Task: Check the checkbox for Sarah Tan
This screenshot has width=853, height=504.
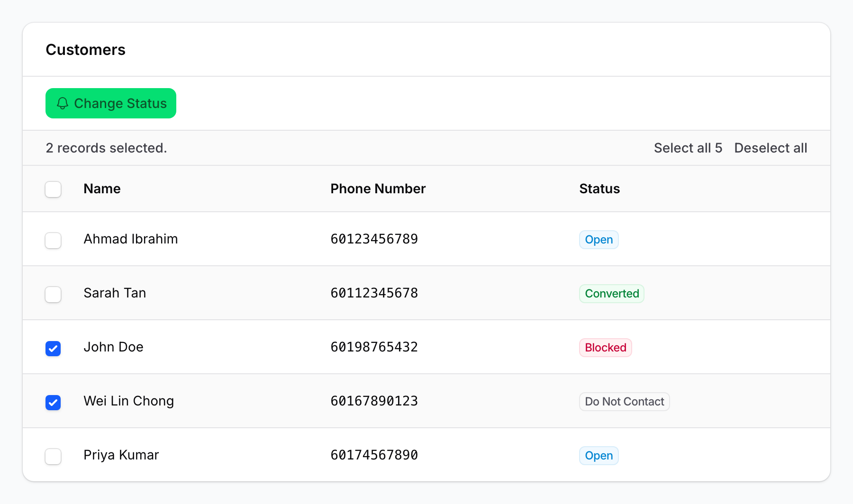Action: pos(53,295)
